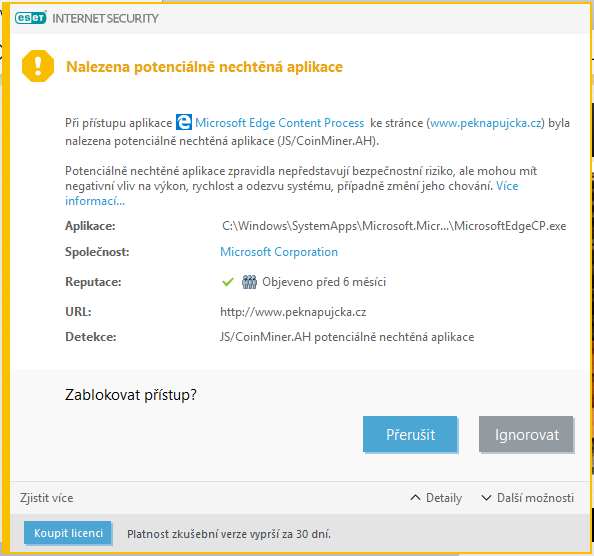Click the Detaily chevron up arrow

click(416, 497)
